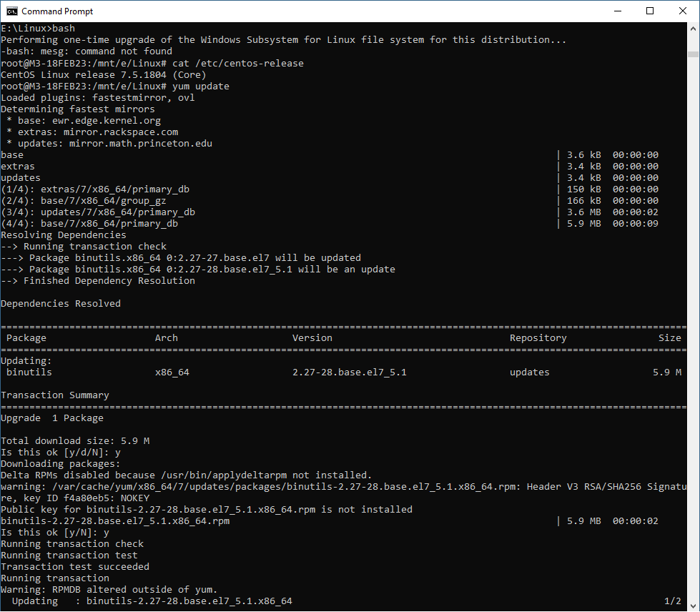Image resolution: width=700 pixels, height=612 pixels.
Task: Click the vertical scrollbar thumb
Action: click(693, 54)
